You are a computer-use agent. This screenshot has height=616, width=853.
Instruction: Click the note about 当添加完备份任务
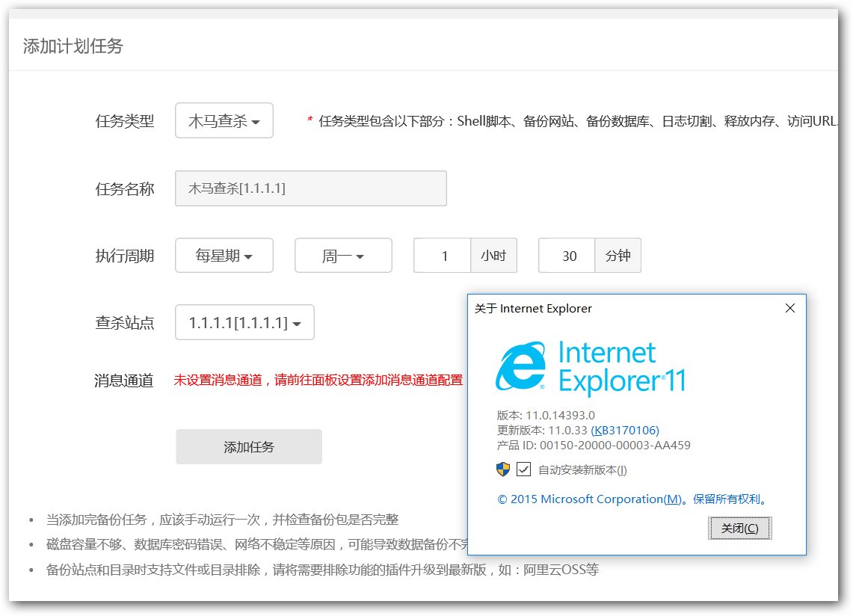[223, 520]
